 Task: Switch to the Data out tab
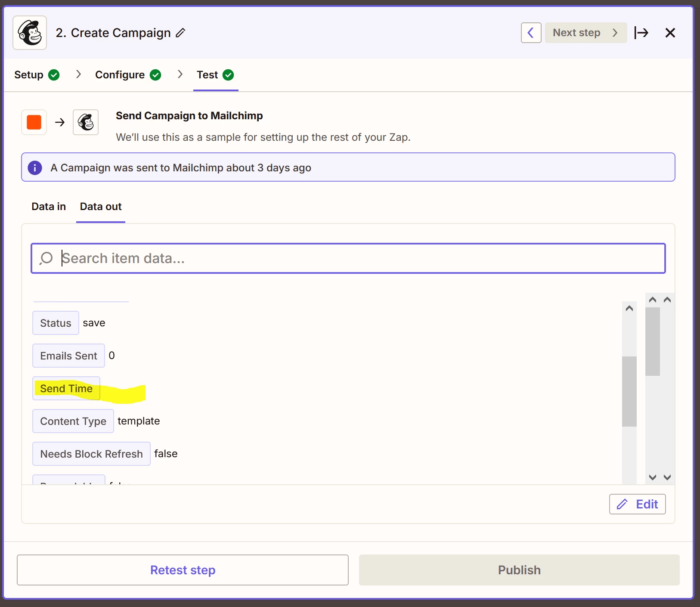click(x=101, y=207)
